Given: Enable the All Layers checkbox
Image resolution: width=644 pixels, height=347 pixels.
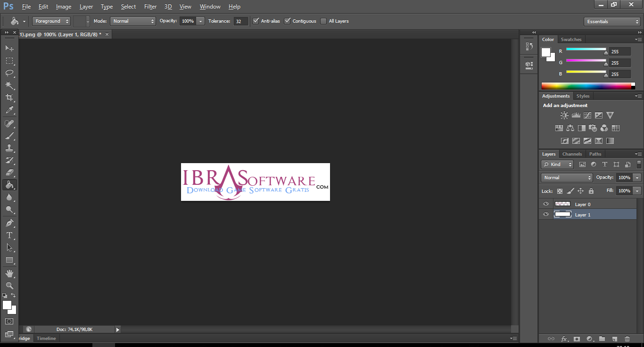Looking at the screenshot, I should 323,21.
